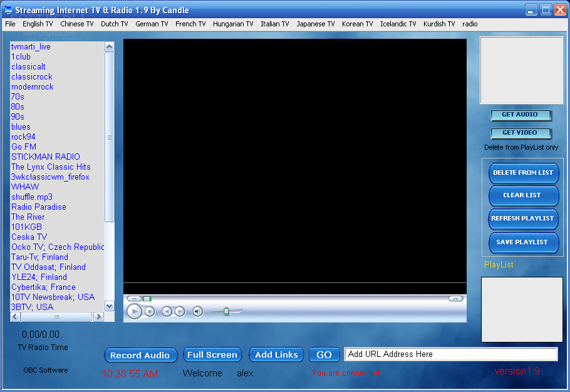Stop playback with the Stop button
Screen dimensions: 570x392
pyautogui.click(x=150, y=311)
